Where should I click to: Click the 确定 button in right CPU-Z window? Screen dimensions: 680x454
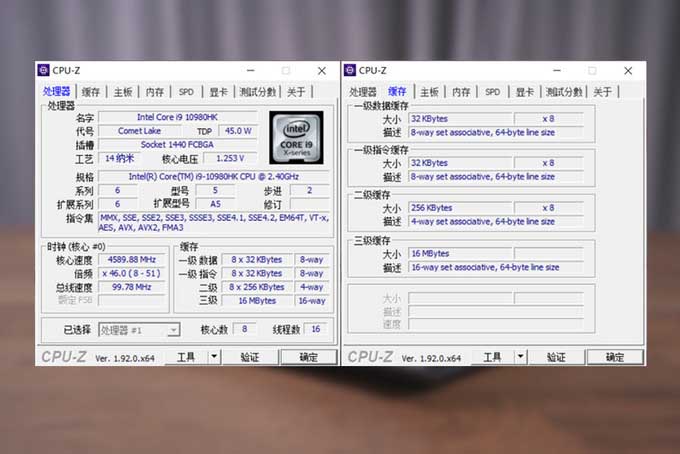click(x=615, y=357)
